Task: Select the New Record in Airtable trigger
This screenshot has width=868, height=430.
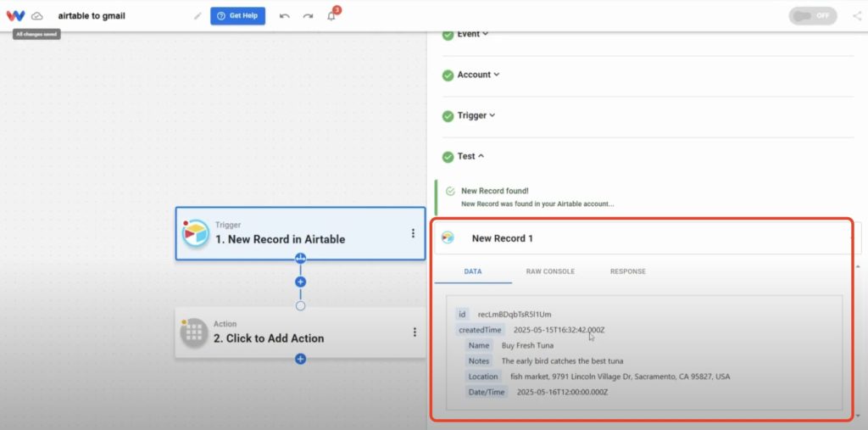Action: pyautogui.click(x=301, y=233)
